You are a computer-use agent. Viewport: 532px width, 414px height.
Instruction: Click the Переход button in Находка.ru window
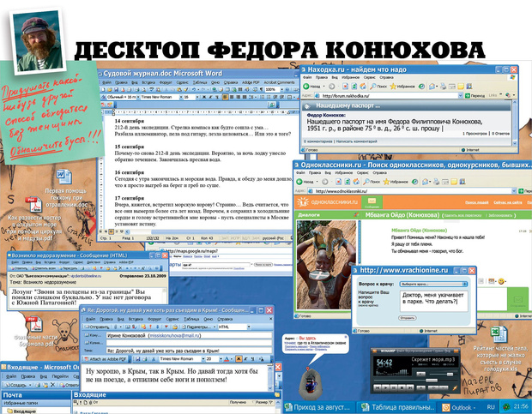pos(475,96)
